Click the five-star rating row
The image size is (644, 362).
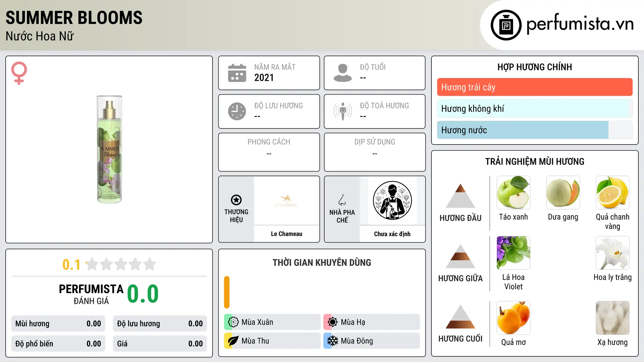(121, 264)
